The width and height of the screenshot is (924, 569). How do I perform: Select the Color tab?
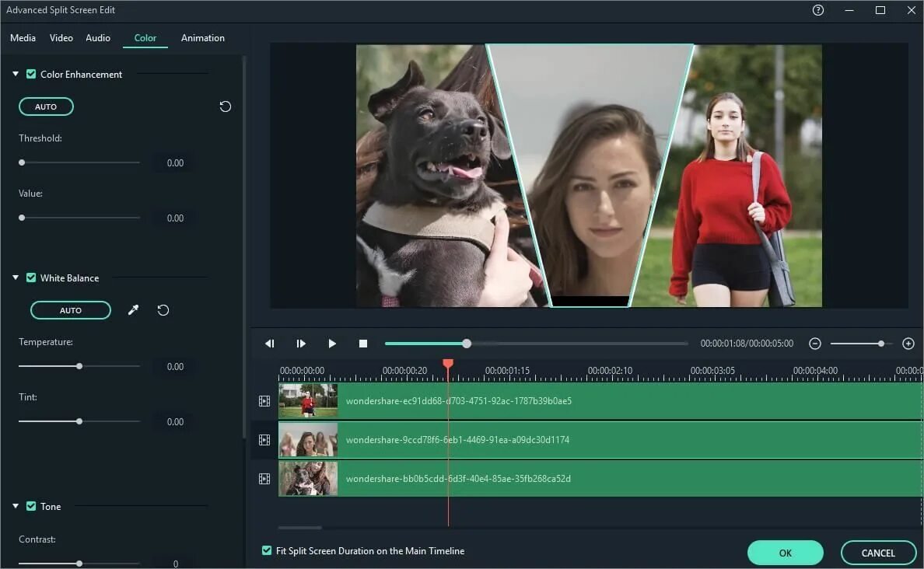tap(145, 37)
